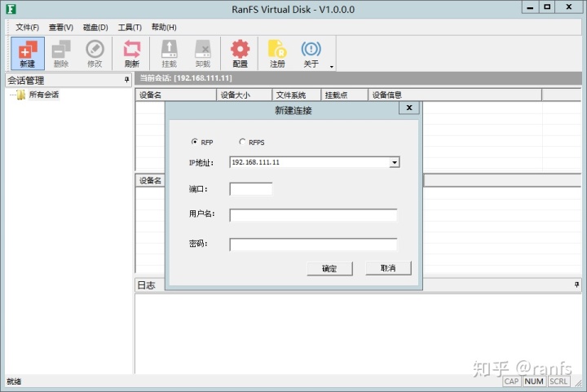Image resolution: width=587 pixels, height=392 pixels.
Task: Click the RanFS app icon in title bar
Action: (11, 9)
